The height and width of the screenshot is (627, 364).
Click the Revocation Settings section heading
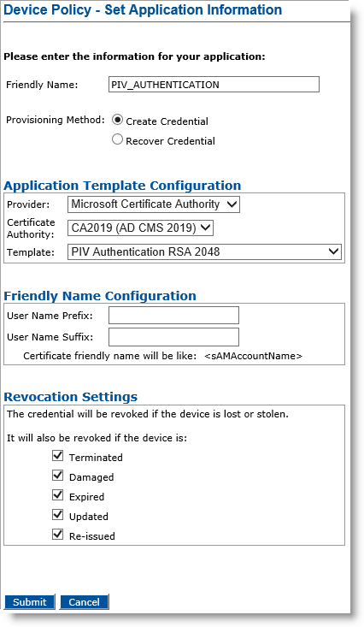[71, 397]
